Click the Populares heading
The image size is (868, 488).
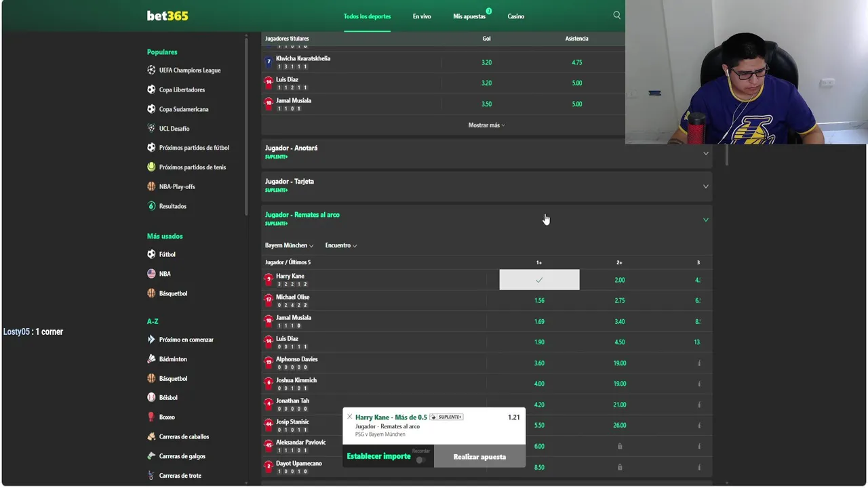pos(162,52)
